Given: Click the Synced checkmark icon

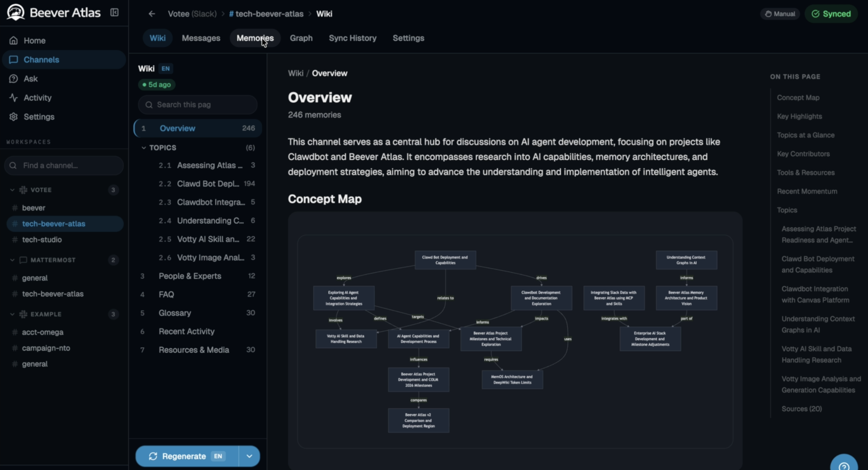Looking at the screenshot, I should tap(816, 14).
